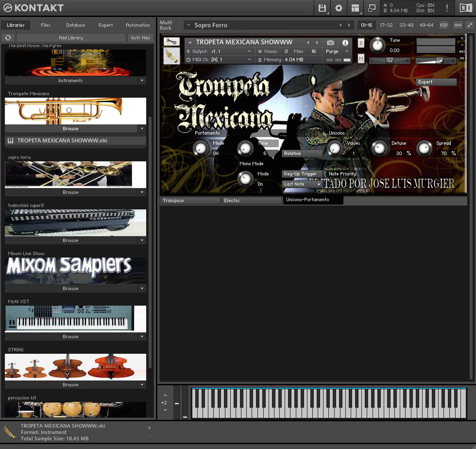Click the Relative portamento button
The height and width of the screenshot is (449, 476).
click(302, 154)
